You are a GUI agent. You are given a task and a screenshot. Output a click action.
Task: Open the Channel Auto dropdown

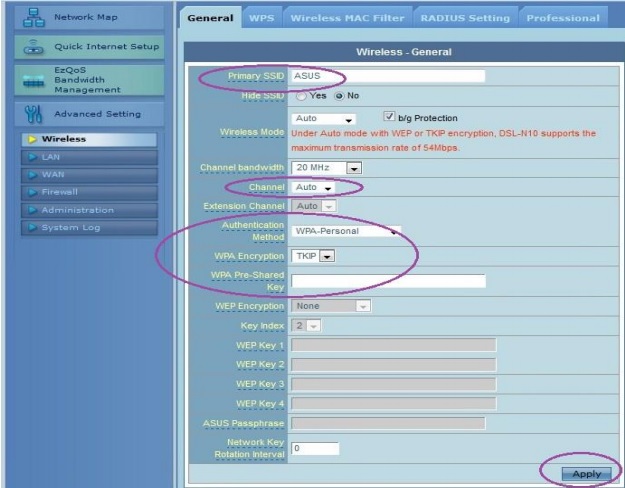[313, 187]
